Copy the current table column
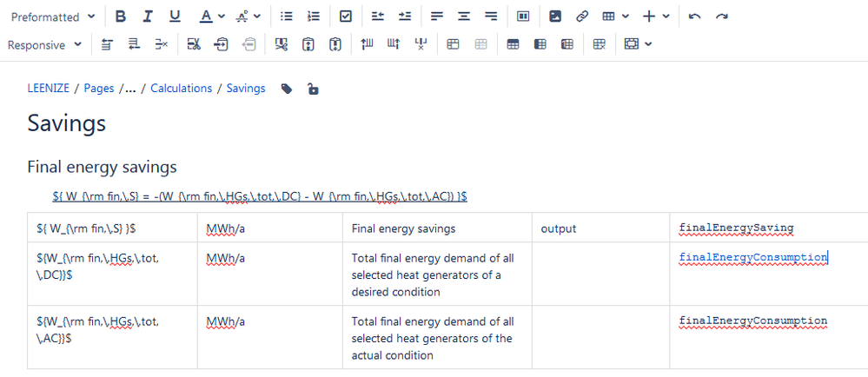868x377 pixels. 308,45
